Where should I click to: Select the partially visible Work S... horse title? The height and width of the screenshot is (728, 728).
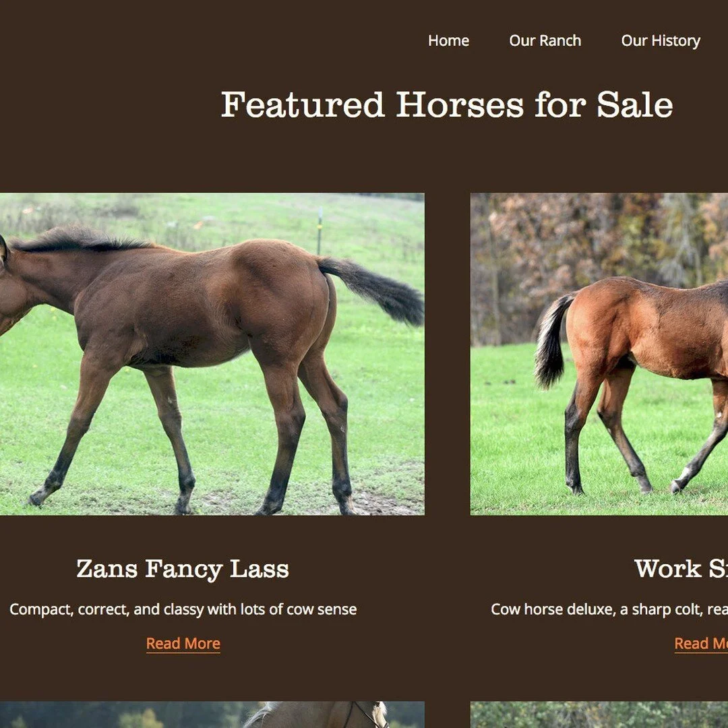click(x=681, y=569)
